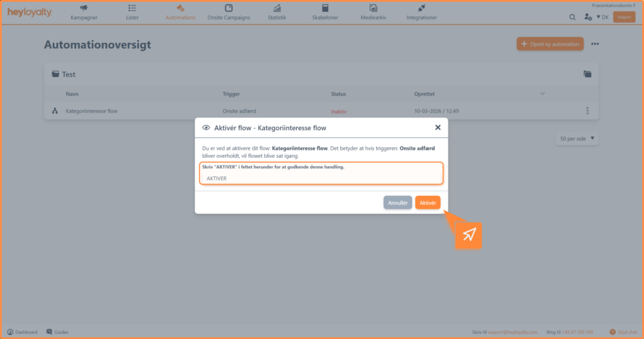The image size is (644, 339).
Task: Open the Integrationer menu item
Action: [x=421, y=12]
